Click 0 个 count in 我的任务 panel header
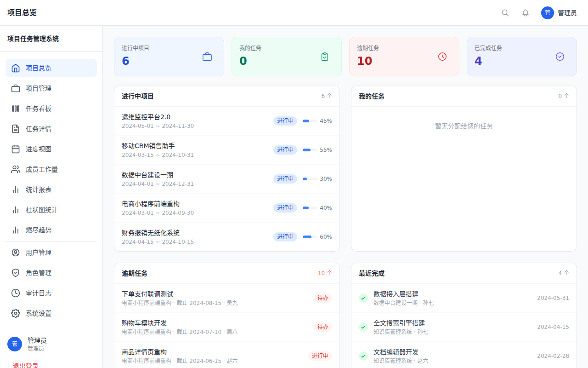588x368 pixels. (564, 96)
